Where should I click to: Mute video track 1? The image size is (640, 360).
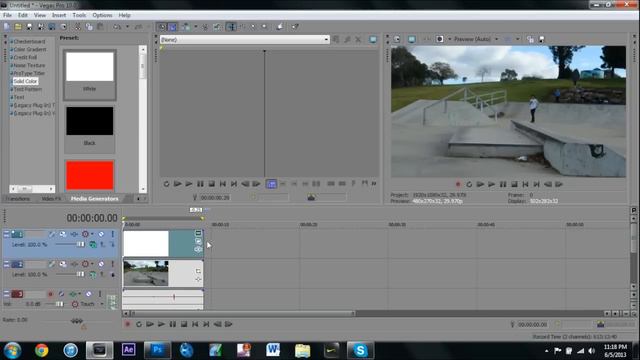point(101,234)
